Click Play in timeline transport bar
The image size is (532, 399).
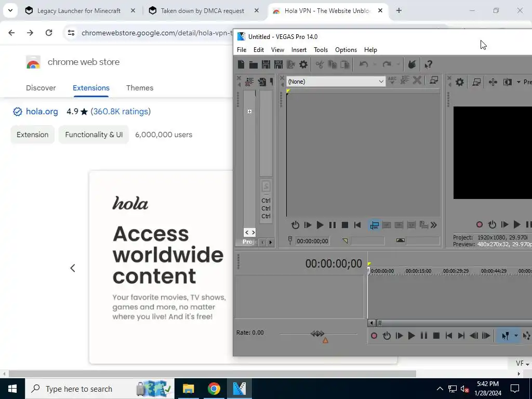pyautogui.click(x=411, y=336)
